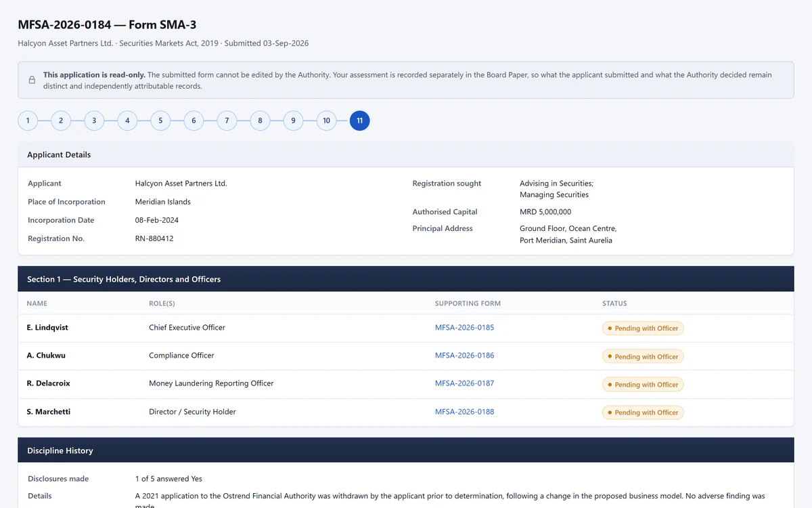Click R. Delacroix's Pending with Officer badge
Viewport: 812px width, 508px height.
pos(643,385)
